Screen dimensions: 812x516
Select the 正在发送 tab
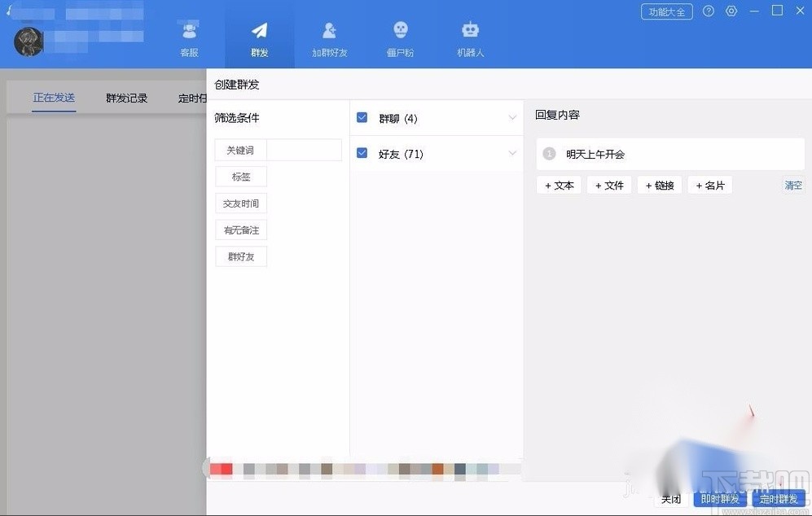[53, 98]
